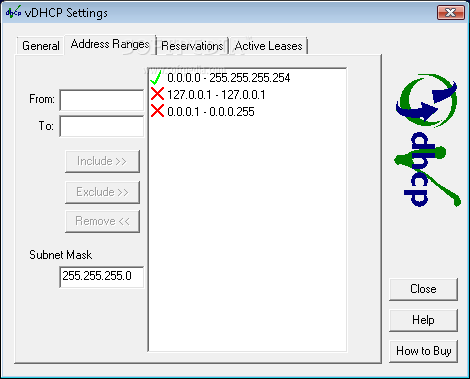Click the Exclude >> button
Screen dimensions: 470x379
(102, 192)
